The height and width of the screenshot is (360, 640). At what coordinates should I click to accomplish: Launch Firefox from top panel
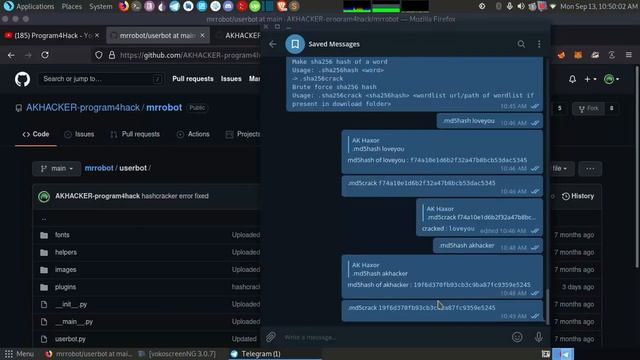coord(124,6)
